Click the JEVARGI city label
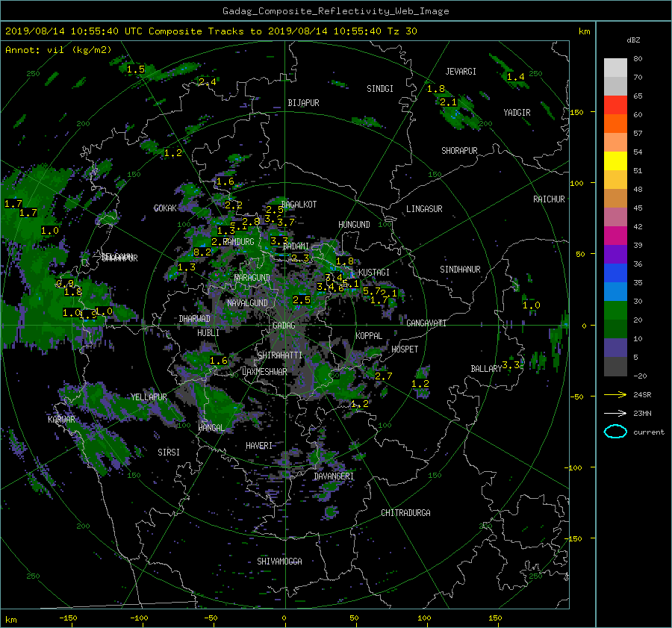 coord(461,72)
